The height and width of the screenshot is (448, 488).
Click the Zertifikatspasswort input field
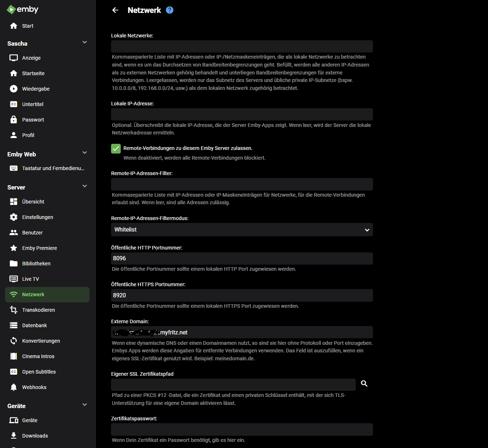[242, 429]
